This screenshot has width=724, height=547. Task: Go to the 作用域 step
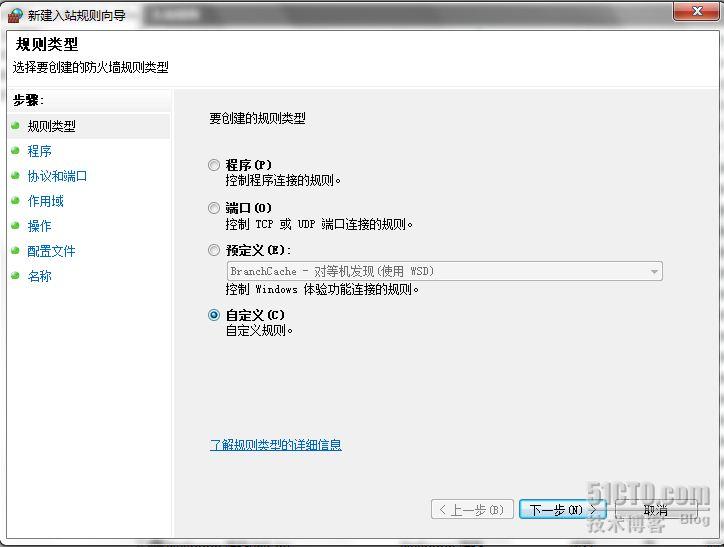point(45,201)
